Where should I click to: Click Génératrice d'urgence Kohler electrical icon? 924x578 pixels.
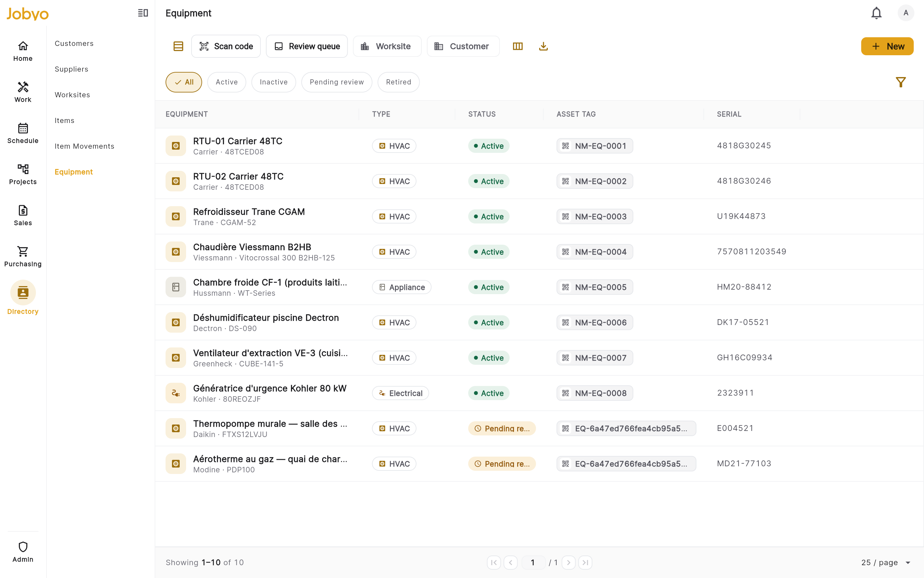pos(175,393)
